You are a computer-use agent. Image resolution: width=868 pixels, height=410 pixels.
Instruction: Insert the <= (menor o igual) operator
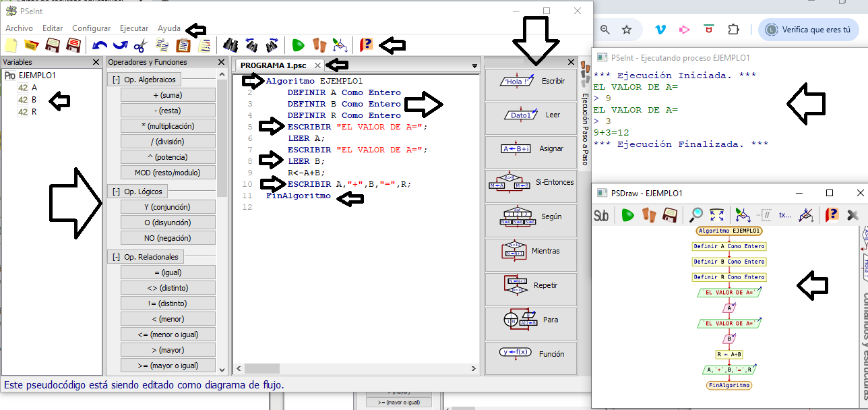168,334
